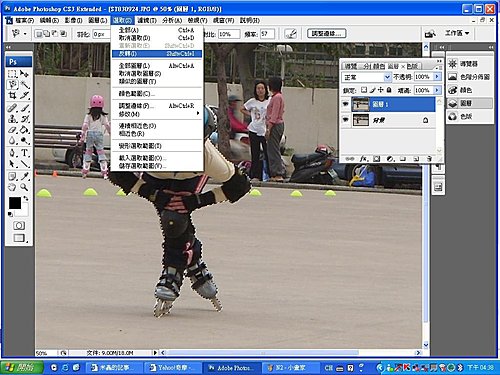Select the Hand tool
The height and width of the screenshot is (375, 500).
[13, 187]
